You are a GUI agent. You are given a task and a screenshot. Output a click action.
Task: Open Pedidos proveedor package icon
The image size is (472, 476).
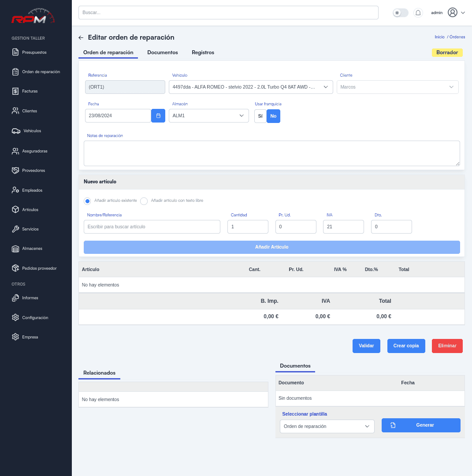pyautogui.click(x=15, y=268)
